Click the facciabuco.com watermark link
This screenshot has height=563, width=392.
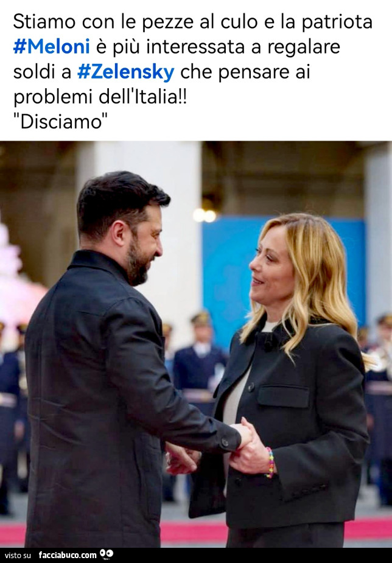coord(68,555)
